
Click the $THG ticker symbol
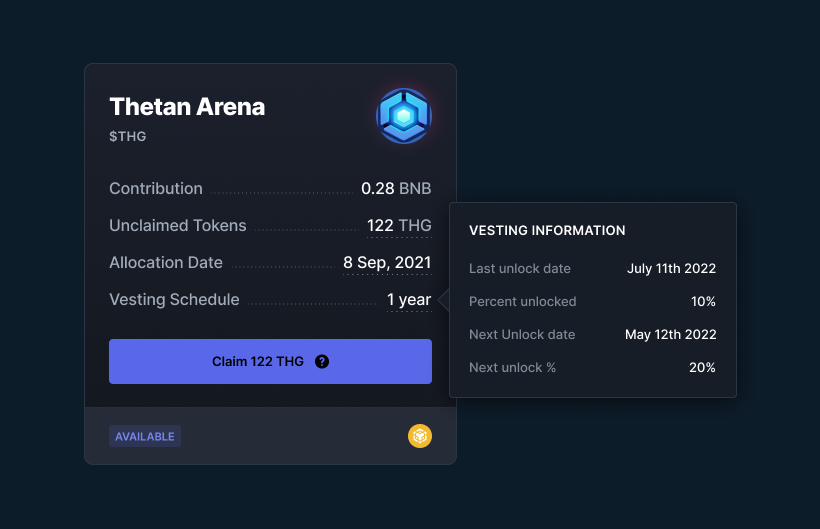click(x=128, y=136)
